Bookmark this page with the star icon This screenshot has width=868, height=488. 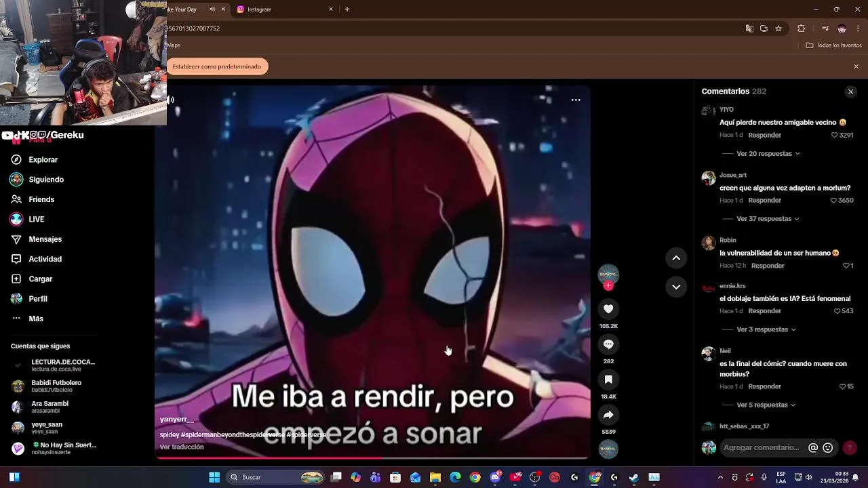778,28
